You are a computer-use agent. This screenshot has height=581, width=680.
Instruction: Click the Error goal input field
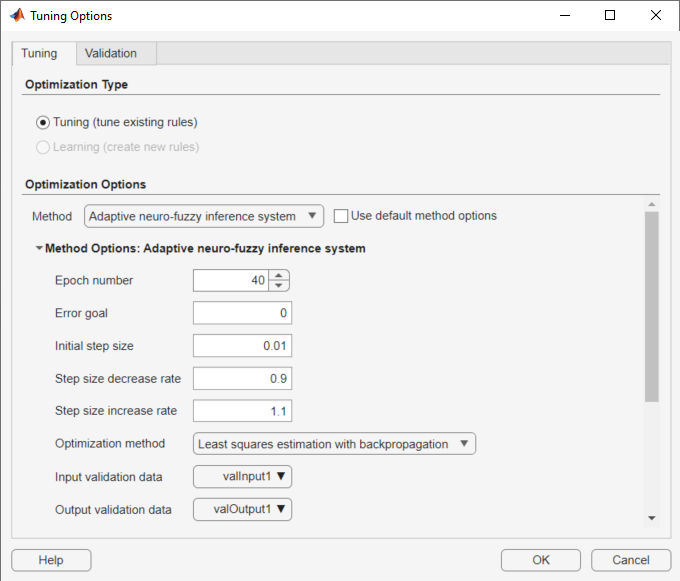point(242,313)
